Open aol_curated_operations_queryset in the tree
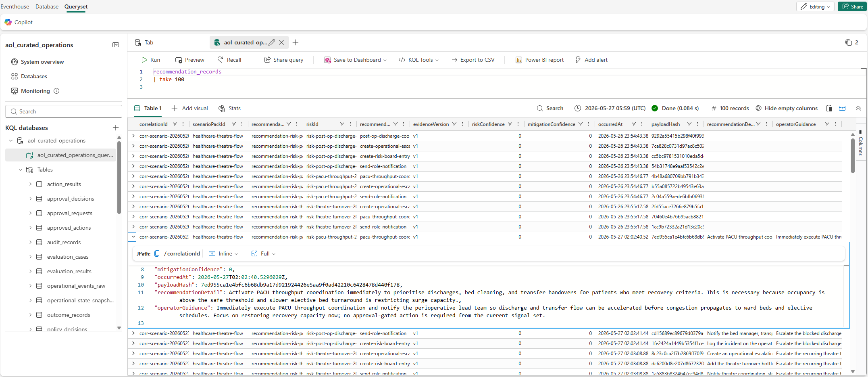Image resolution: width=868 pixels, height=377 pixels. (x=61, y=155)
